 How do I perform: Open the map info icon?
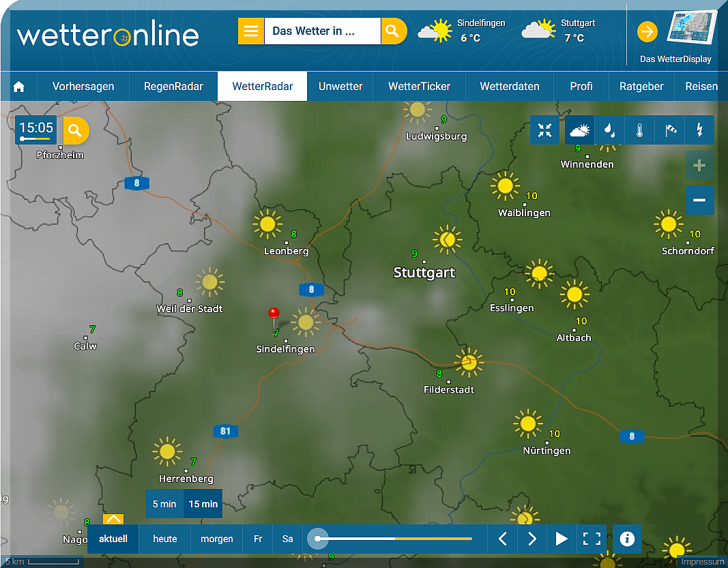click(627, 539)
